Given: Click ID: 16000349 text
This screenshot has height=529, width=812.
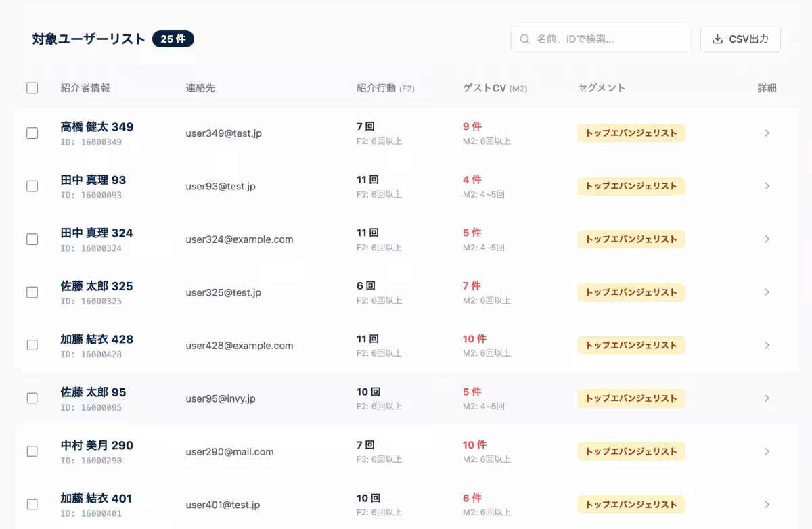Looking at the screenshot, I should pyautogui.click(x=91, y=142).
